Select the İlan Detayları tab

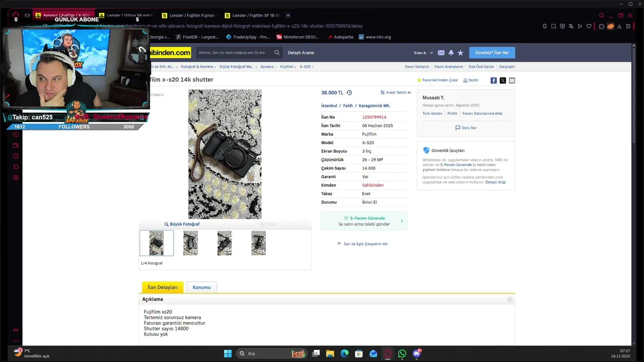163,287
